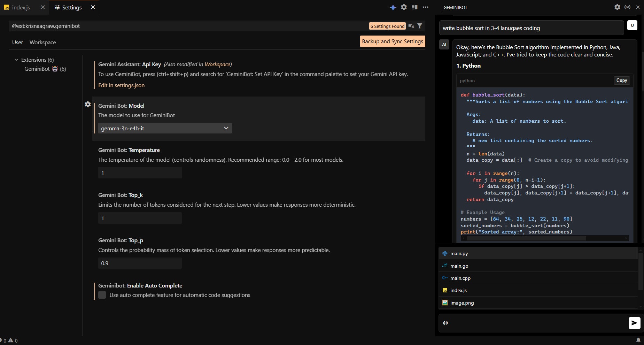Click the AI avatar badge in chat
The height and width of the screenshot is (345, 644).
tap(444, 45)
